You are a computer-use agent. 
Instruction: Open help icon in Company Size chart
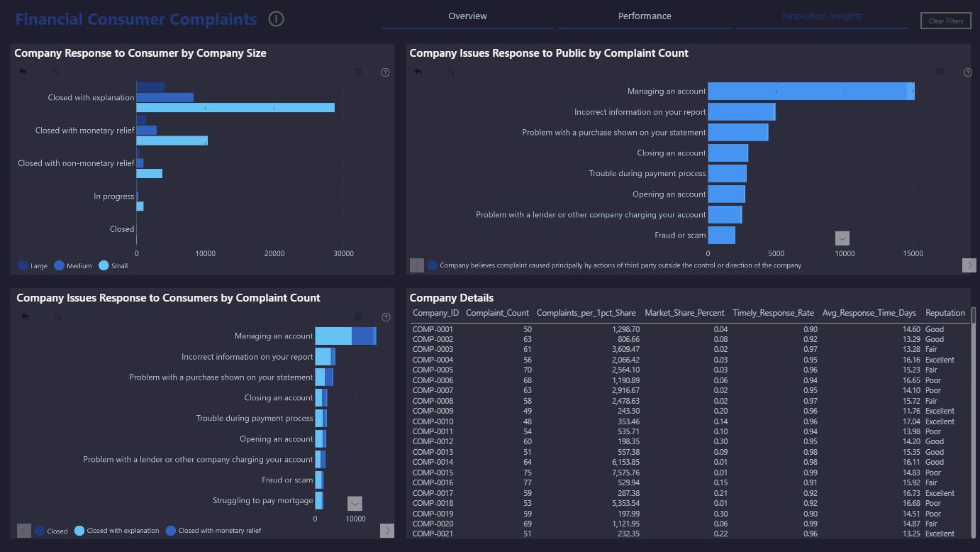[386, 72]
